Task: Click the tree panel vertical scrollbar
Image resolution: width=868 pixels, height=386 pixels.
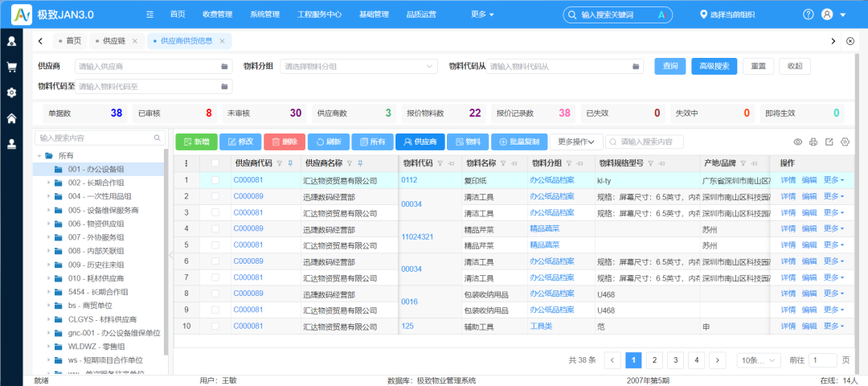Action: [166, 252]
